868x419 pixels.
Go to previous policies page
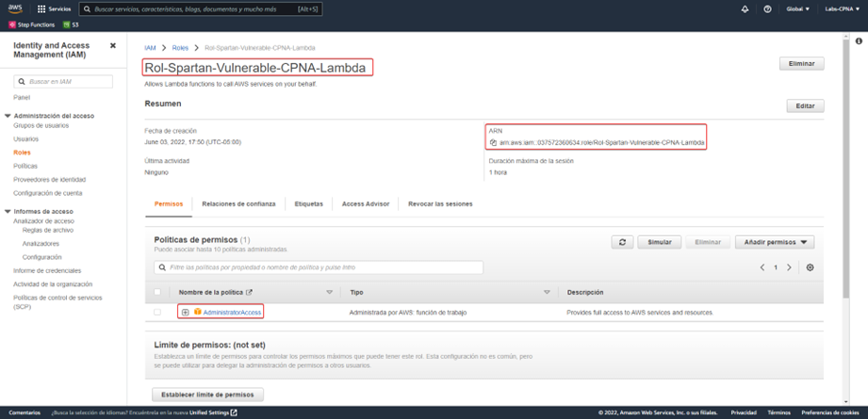(x=762, y=267)
